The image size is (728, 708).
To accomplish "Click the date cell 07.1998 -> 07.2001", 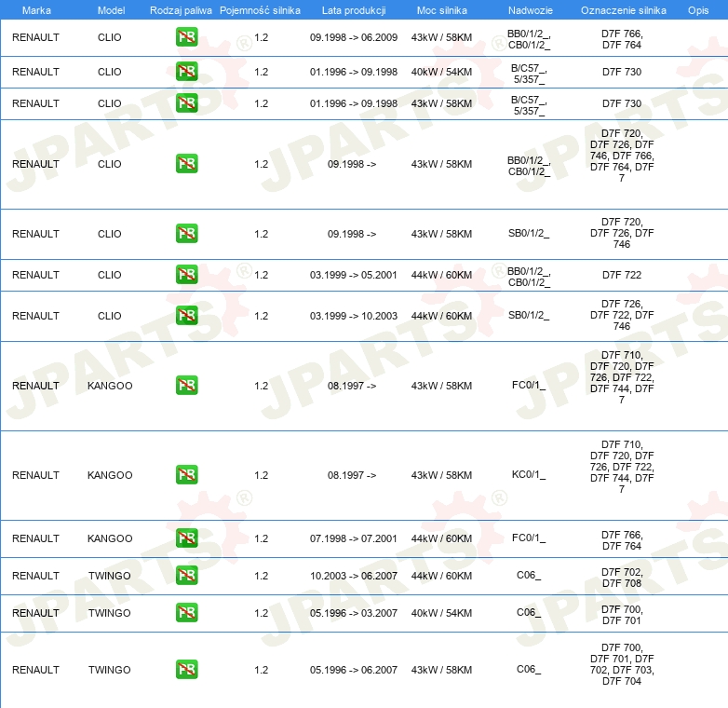I will point(354,538).
